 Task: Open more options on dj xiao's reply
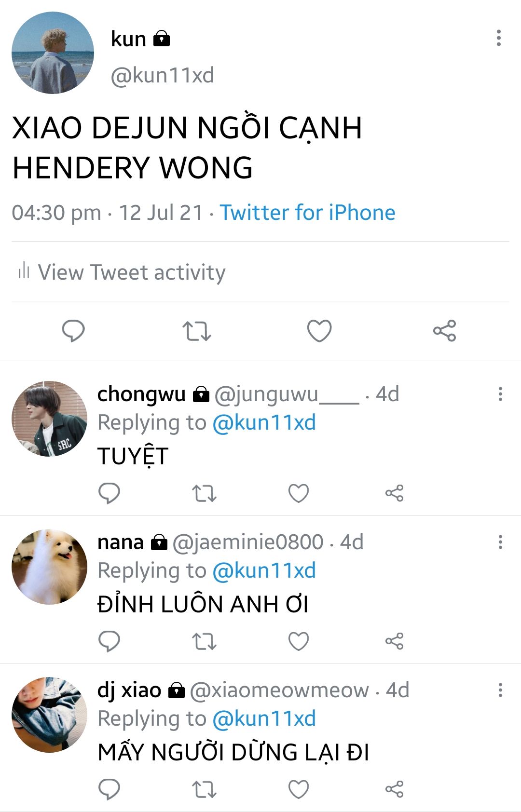tap(500, 690)
